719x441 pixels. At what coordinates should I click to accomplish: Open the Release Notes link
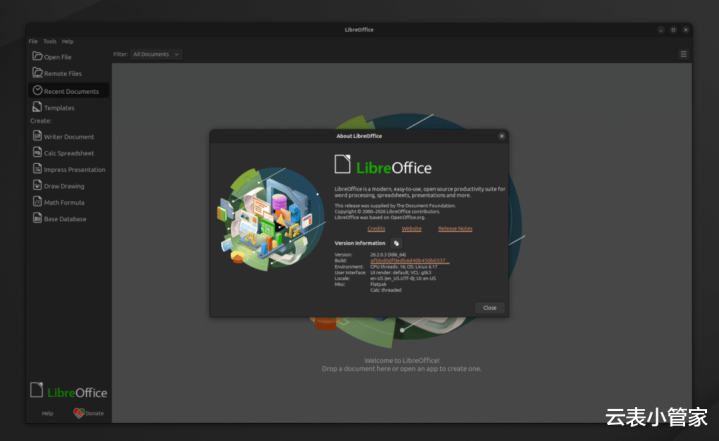[455, 228]
